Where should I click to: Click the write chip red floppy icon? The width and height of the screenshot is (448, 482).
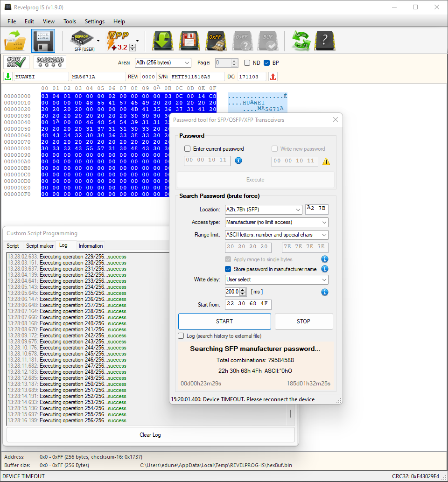click(x=189, y=41)
